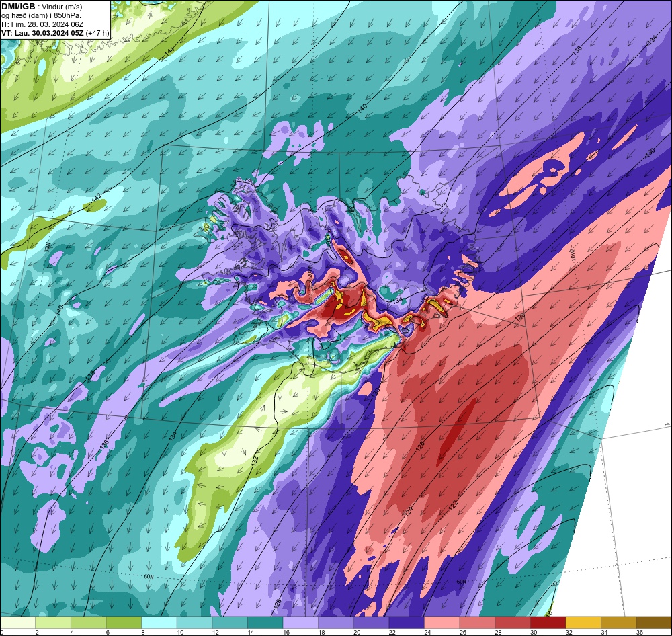Click the '142' height contour label
This screenshot has height=636, width=672.
97,197
